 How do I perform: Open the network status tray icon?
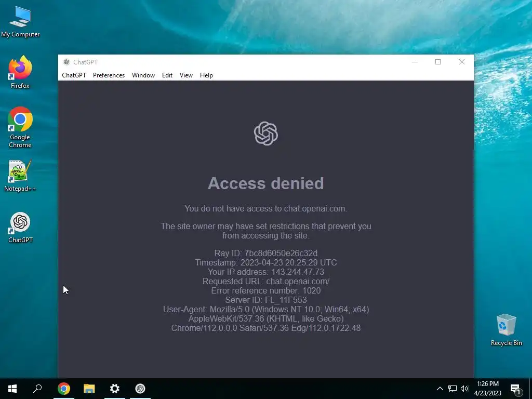[x=453, y=389]
